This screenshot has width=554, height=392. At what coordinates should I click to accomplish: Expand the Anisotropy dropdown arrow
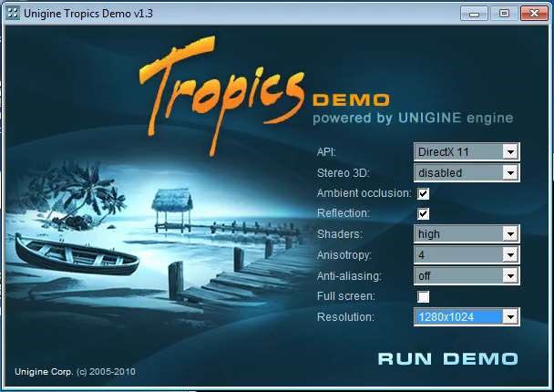(x=510, y=254)
